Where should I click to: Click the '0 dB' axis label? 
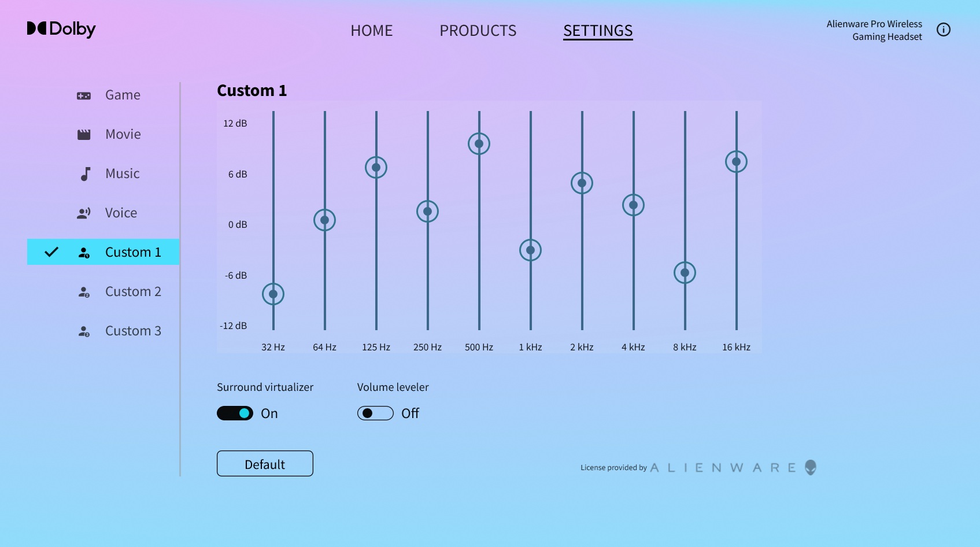[x=238, y=224]
